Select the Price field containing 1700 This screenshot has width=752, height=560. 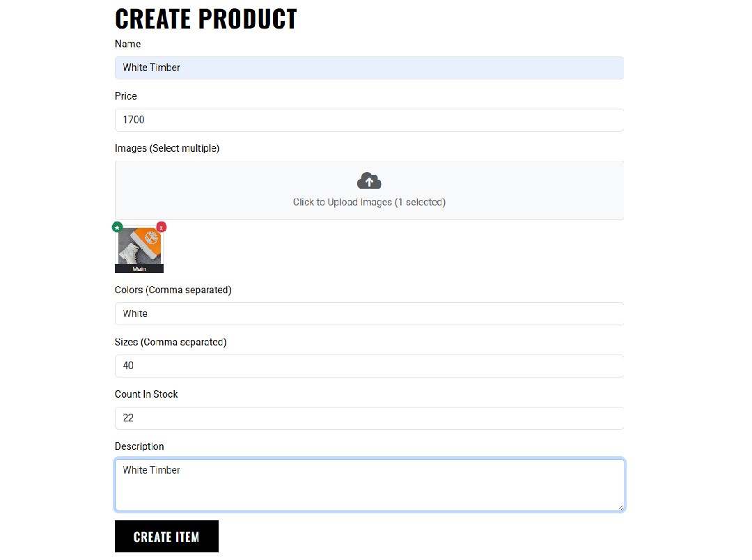pos(368,120)
